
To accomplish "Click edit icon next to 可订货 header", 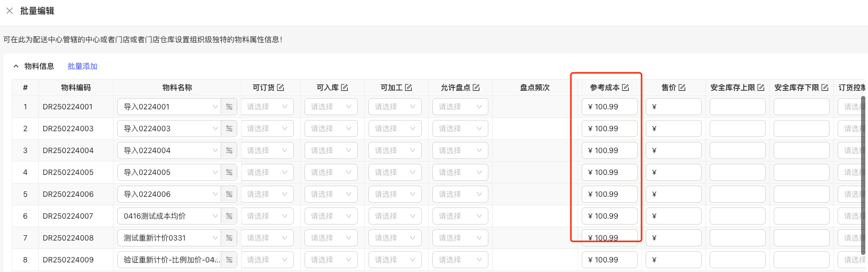I will (280, 87).
